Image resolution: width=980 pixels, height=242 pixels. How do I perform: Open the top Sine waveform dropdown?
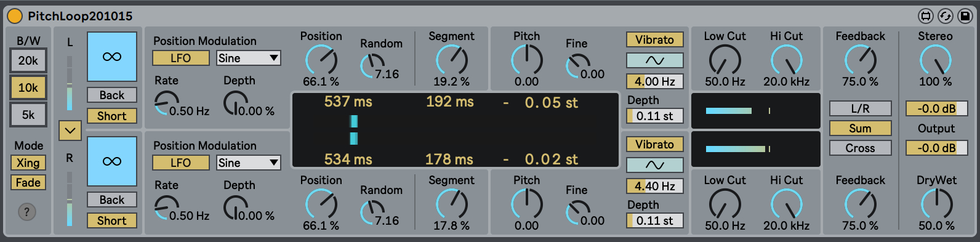249,58
